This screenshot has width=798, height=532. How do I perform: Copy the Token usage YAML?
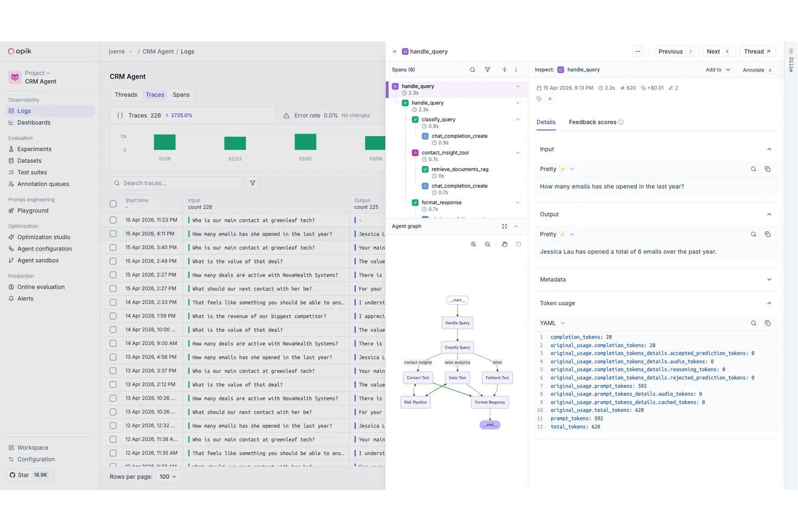pos(767,323)
